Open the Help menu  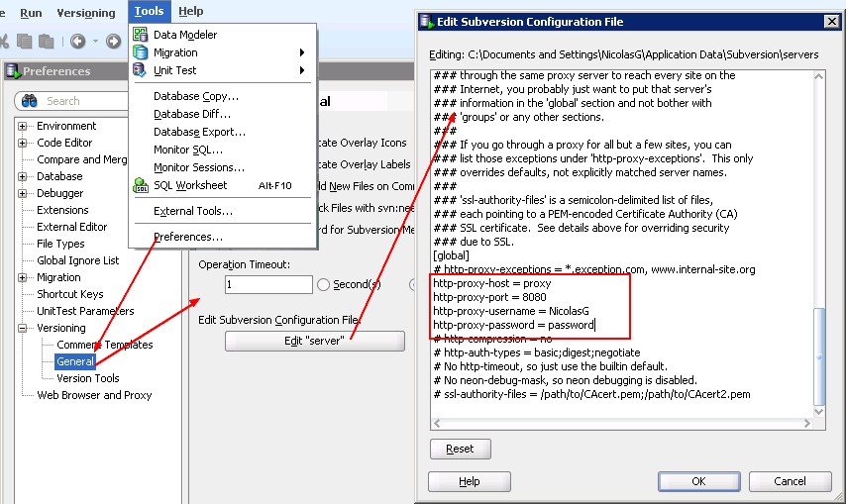(190, 12)
